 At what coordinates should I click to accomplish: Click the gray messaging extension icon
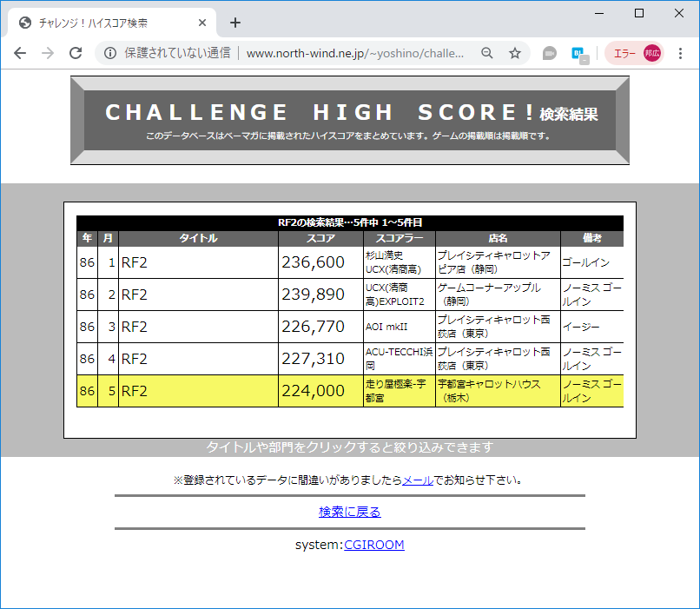point(549,53)
